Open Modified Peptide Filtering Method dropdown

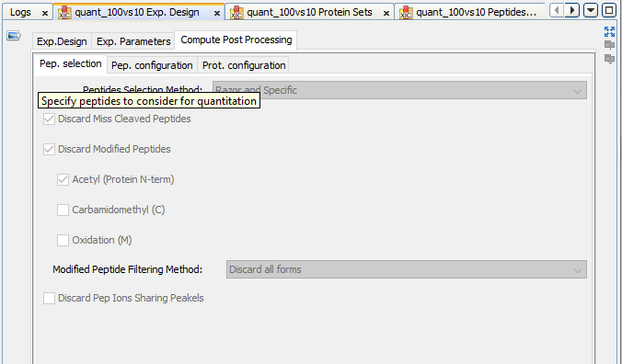[406, 269]
